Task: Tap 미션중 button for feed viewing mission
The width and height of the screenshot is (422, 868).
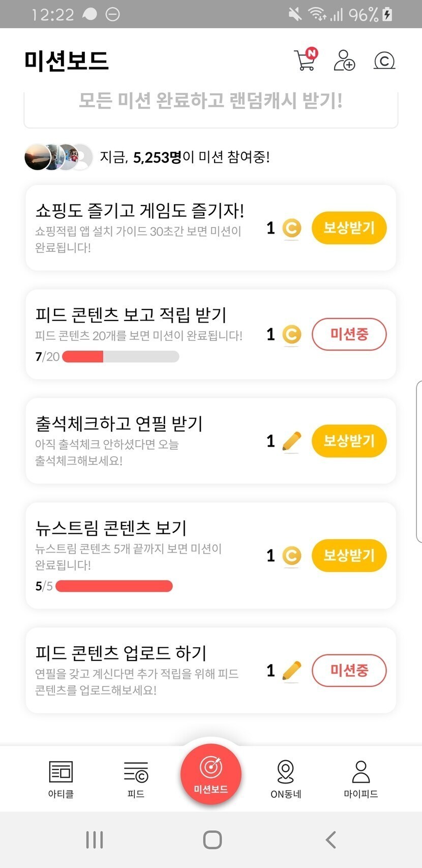Action: [x=349, y=334]
